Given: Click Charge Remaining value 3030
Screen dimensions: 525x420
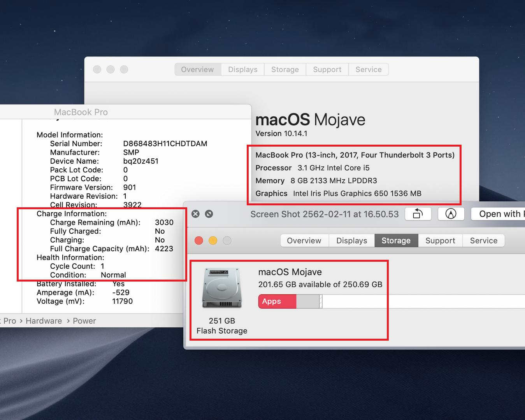Looking at the screenshot, I should pos(164,222).
